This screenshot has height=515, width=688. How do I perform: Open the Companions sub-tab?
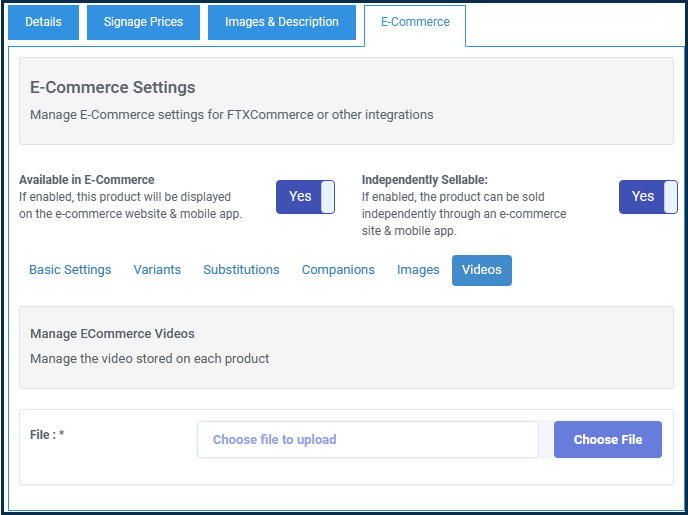click(338, 270)
